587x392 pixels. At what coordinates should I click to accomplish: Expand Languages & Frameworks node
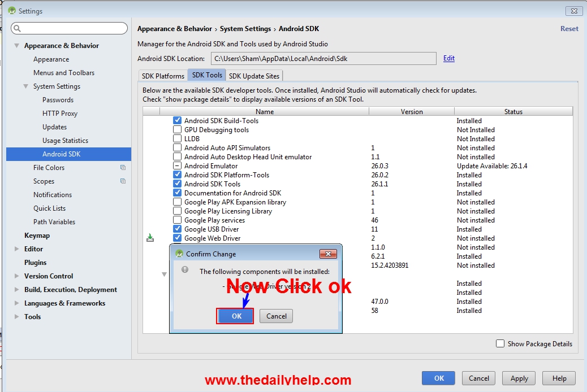pos(16,303)
